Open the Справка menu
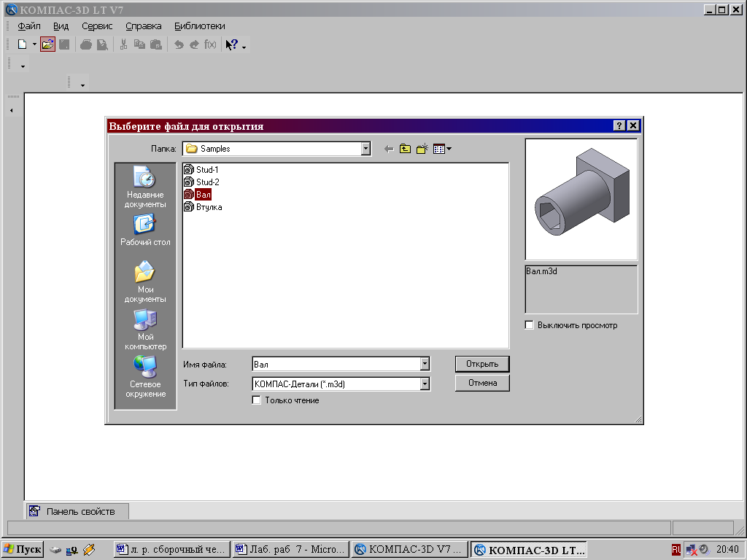The height and width of the screenshot is (560, 747). click(144, 26)
